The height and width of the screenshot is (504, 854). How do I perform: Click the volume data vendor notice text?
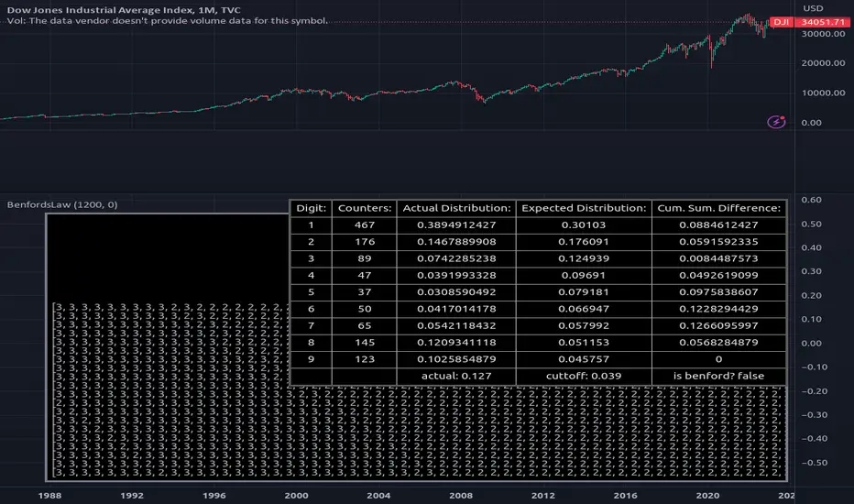pyautogui.click(x=167, y=21)
